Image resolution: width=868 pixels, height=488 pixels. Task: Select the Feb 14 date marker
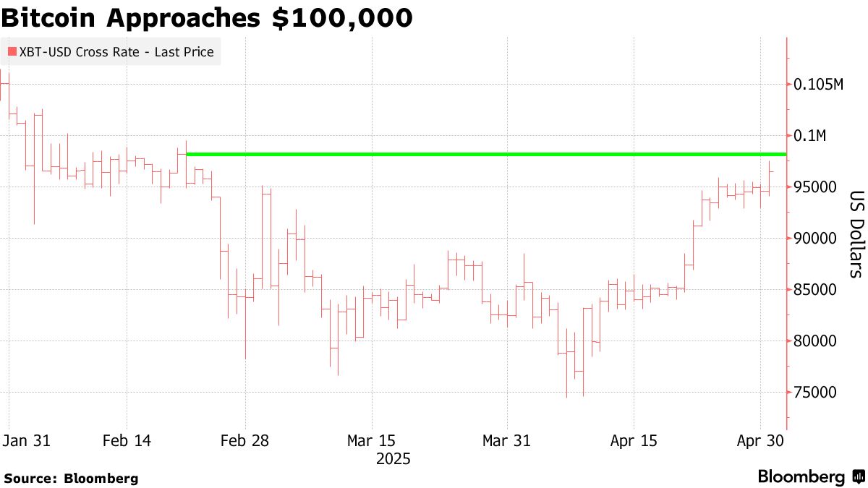point(127,440)
